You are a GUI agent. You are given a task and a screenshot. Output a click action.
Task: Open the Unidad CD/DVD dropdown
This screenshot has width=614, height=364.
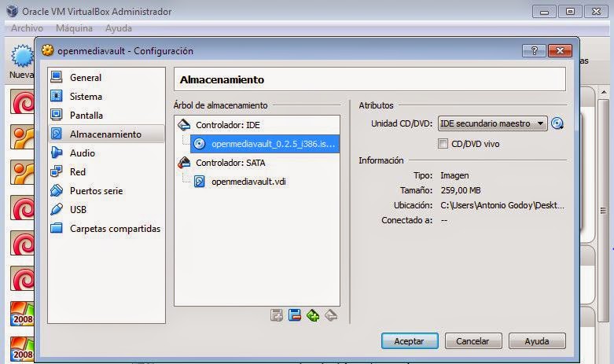point(493,123)
